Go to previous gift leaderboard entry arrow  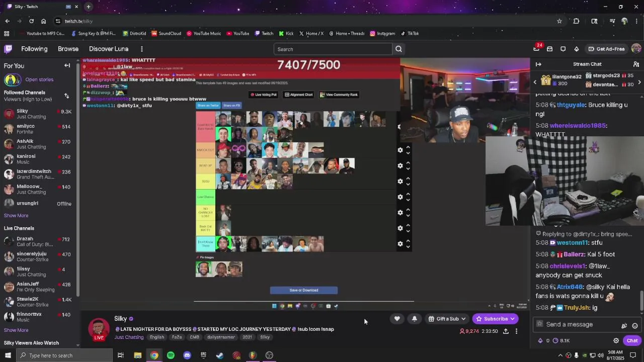[x=535, y=81]
